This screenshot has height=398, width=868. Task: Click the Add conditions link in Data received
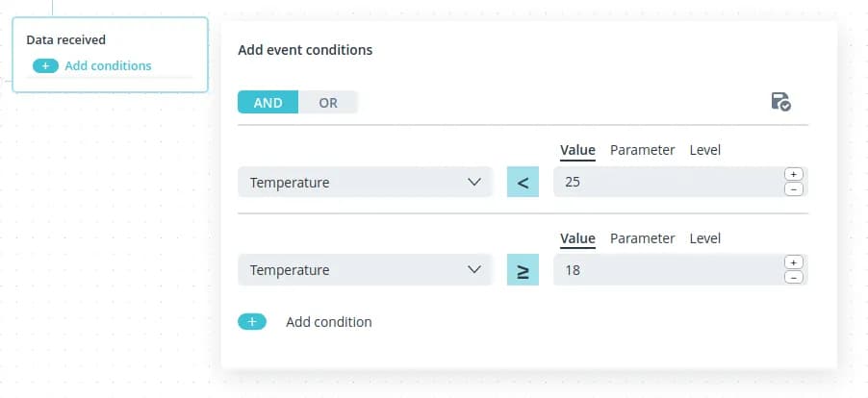(x=108, y=66)
